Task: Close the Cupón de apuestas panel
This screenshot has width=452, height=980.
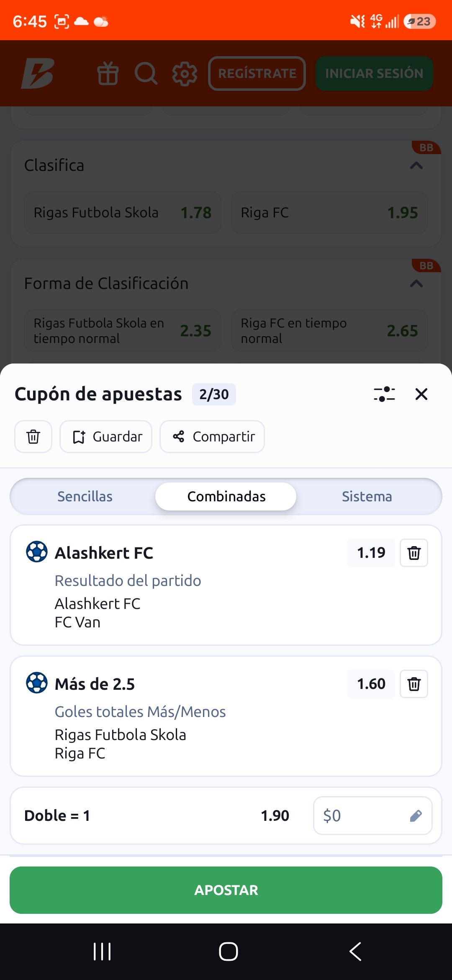Action: point(421,394)
